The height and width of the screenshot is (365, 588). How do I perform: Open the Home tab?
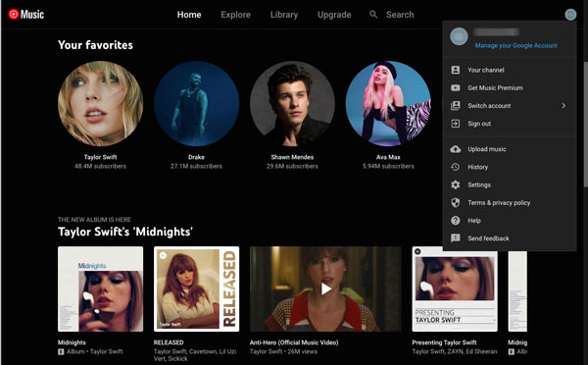[189, 15]
